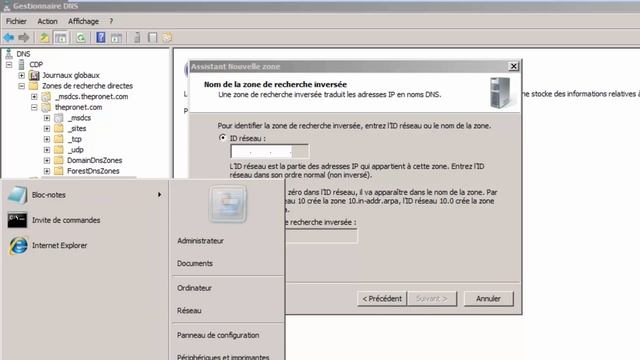Click the last yellow toolbar icon

pyautogui.click(x=167, y=38)
